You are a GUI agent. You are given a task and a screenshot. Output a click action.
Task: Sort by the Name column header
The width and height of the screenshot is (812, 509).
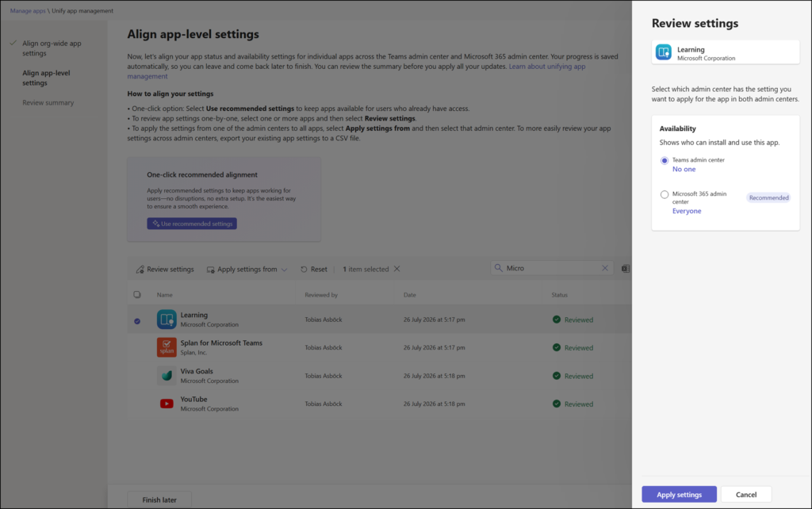pyautogui.click(x=165, y=295)
